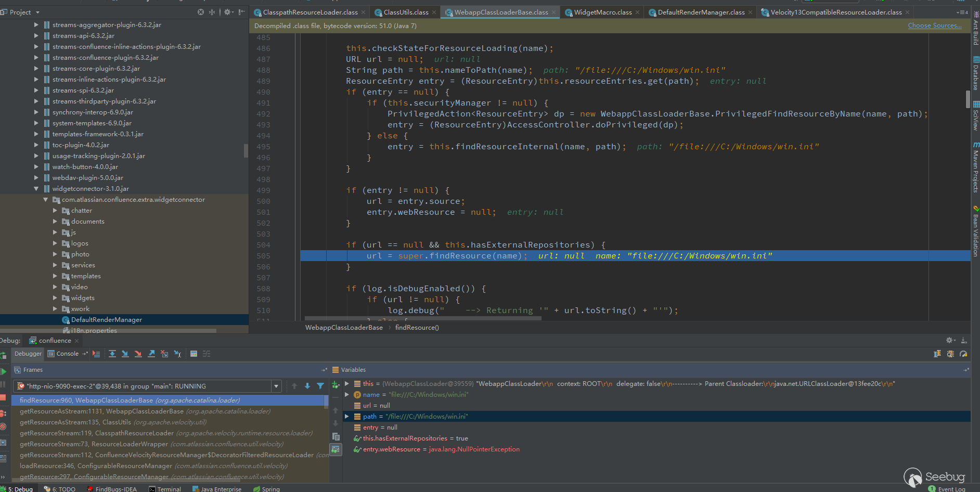The height and width of the screenshot is (492, 980).
Task: Open the thread selector dropdown
Action: [x=276, y=386]
